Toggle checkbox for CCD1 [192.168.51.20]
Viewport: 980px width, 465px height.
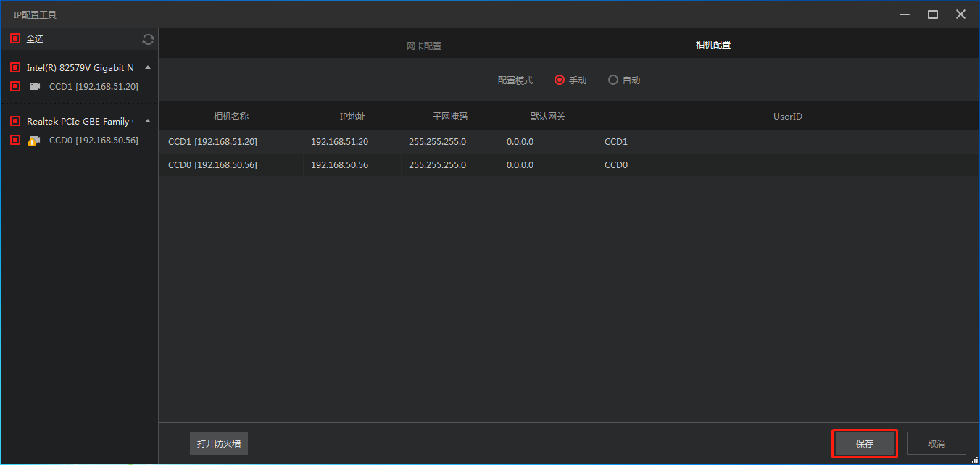pos(15,86)
